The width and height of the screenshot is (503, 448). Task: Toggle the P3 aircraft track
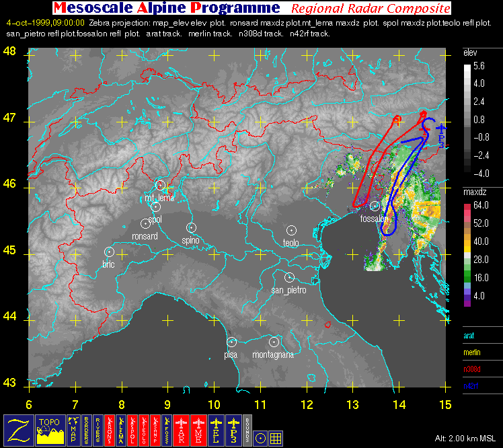point(233,431)
